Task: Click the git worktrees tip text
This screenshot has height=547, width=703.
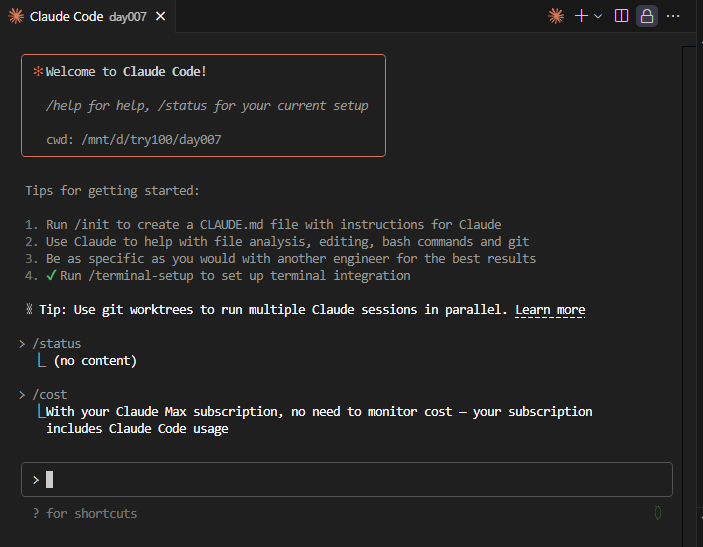Action: point(273,310)
